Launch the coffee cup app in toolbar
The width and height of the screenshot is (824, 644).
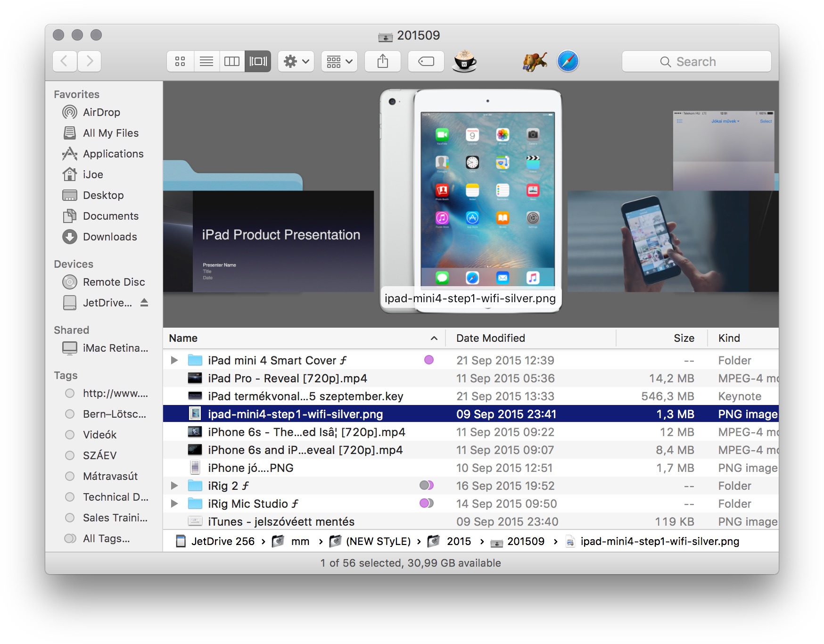point(464,61)
